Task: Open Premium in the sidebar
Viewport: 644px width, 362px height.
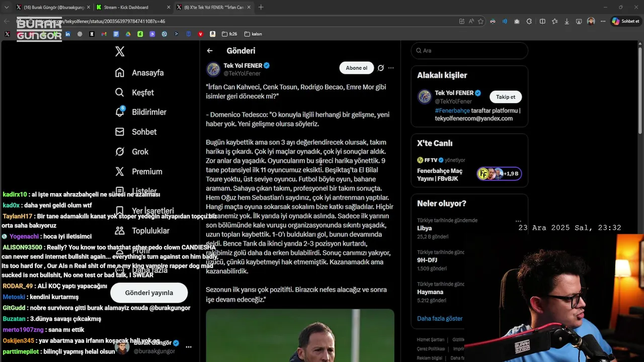Action: point(138,171)
